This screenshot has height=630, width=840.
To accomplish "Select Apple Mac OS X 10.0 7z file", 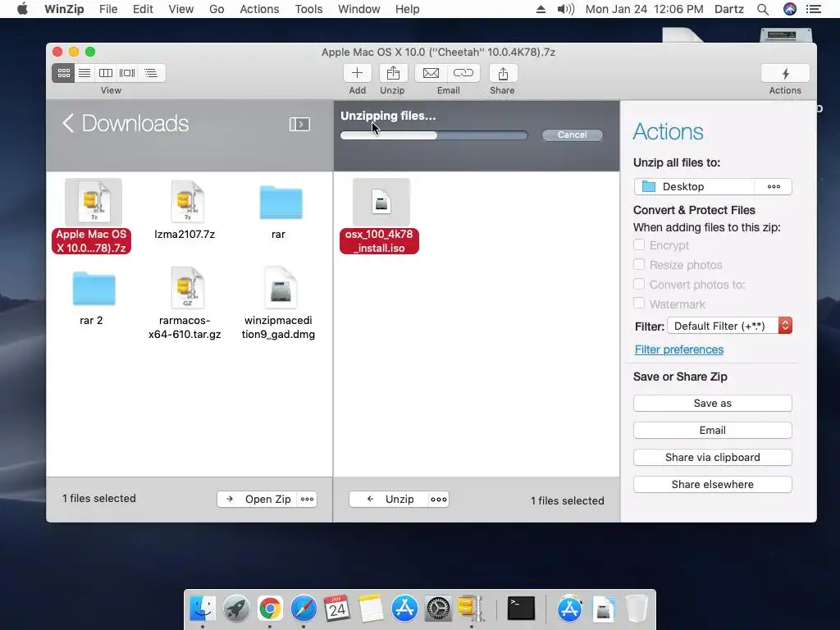I will (92, 217).
